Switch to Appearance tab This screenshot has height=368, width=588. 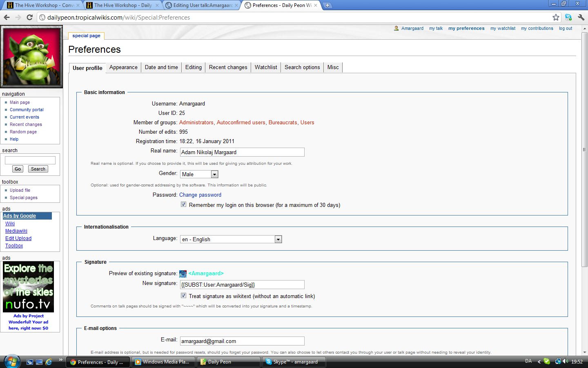(x=123, y=67)
